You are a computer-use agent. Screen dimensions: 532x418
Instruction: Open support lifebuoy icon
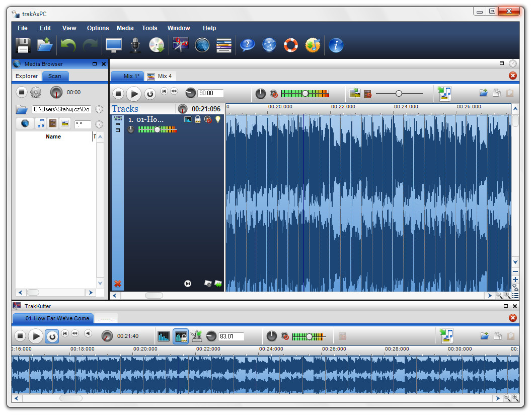[x=291, y=45]
